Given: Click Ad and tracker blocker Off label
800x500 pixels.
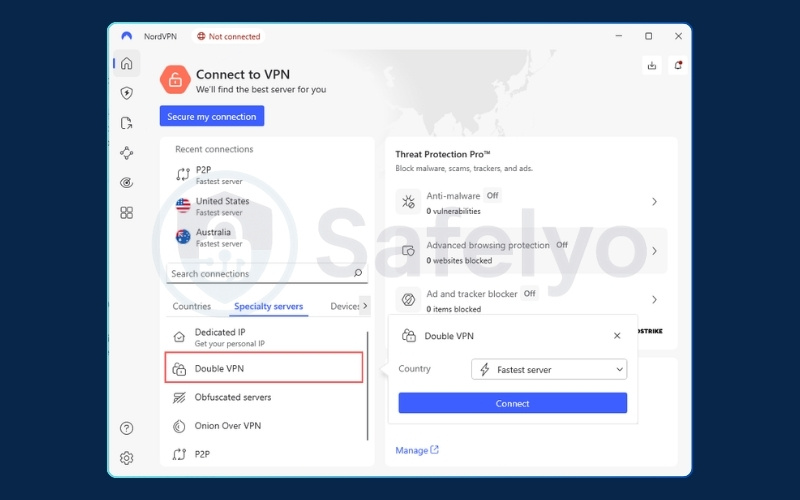Looking at the screenshot, I should pos(530,293).
